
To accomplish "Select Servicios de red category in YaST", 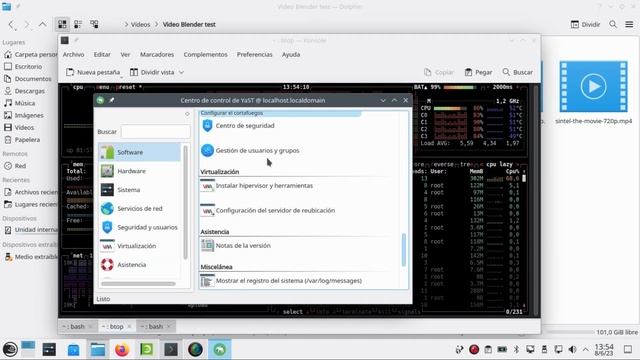I will tap(140, 209).
